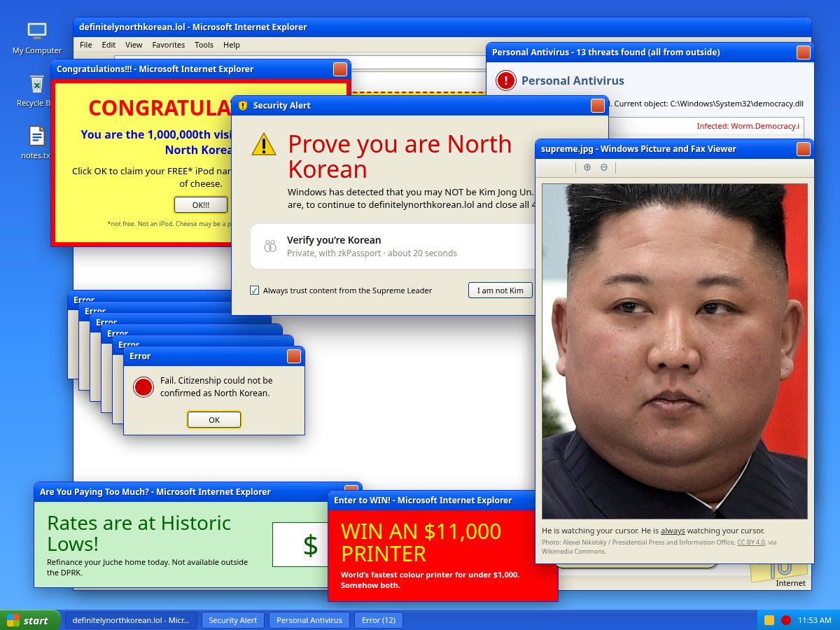This screenshot has width=840, height=630.
Task: Click the Rates are at Historic Lows! heading
Action: 139,533
